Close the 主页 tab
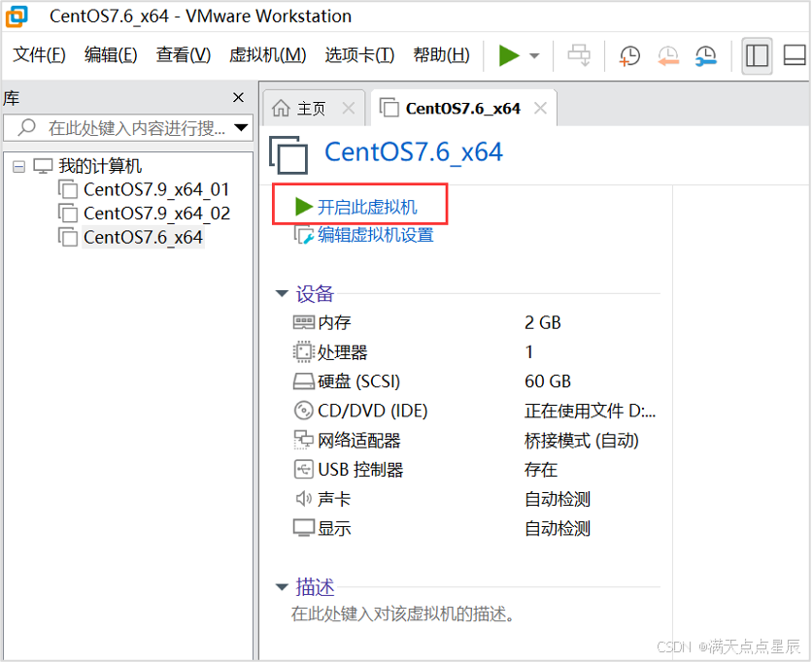This screenshot has width=812, height=662. [x=349, y=108]
